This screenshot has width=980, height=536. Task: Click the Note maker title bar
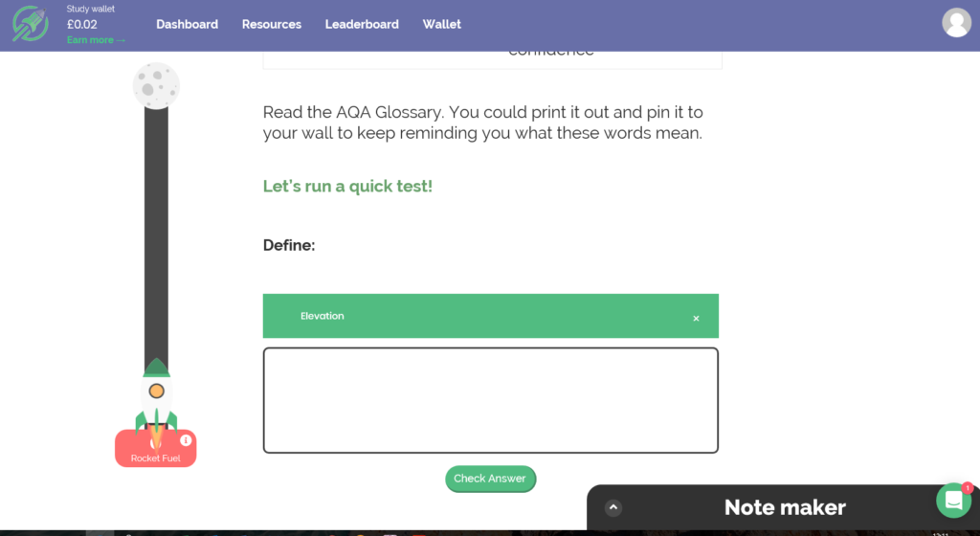(785, 507)
